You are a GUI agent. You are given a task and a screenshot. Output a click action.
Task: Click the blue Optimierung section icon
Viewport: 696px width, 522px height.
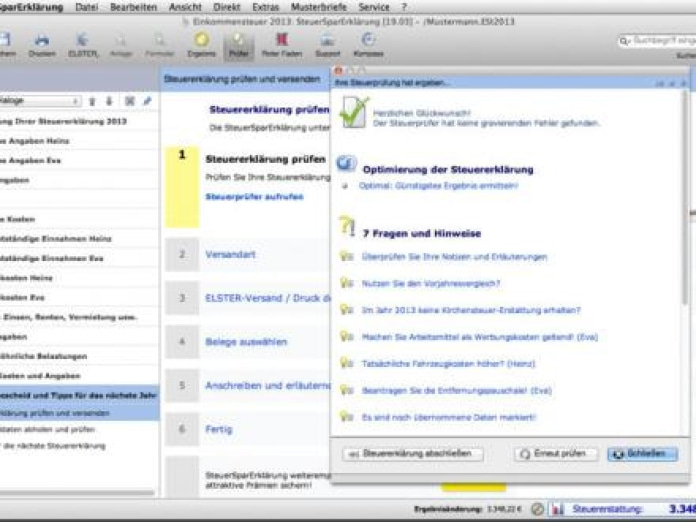[x=346, y=163]
